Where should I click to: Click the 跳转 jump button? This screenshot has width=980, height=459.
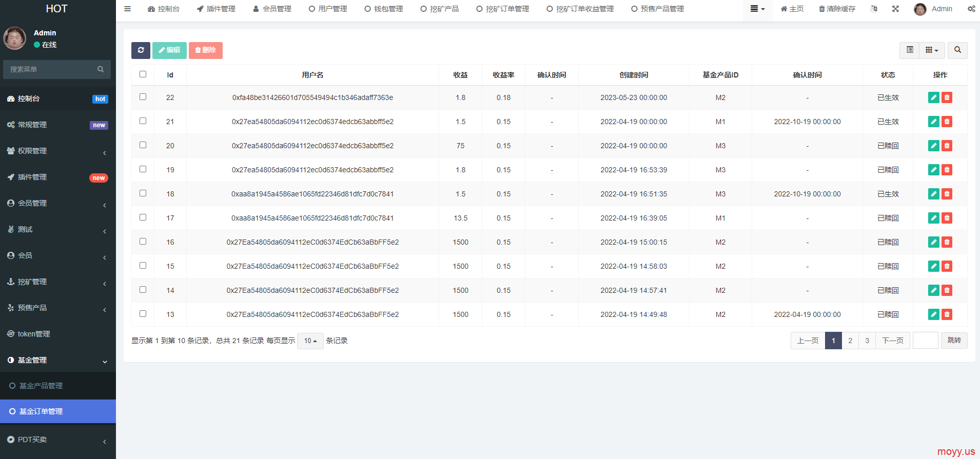pos(954,341)
